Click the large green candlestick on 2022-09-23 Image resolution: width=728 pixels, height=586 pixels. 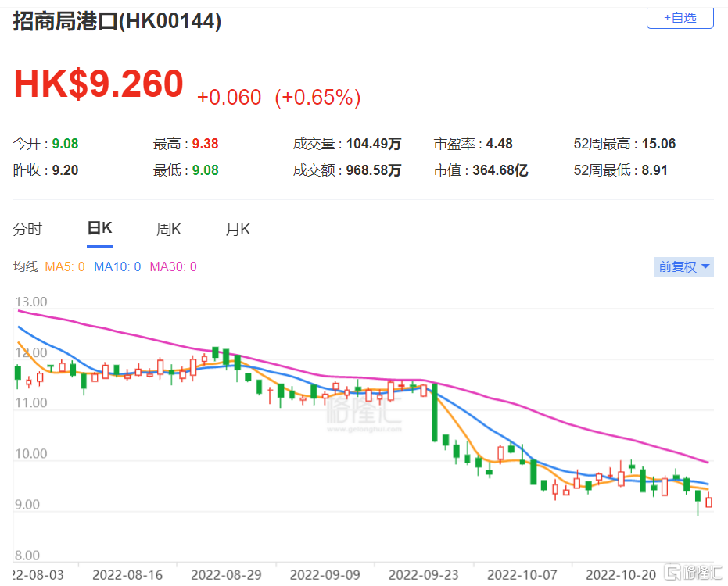click(x=435, y=413)
